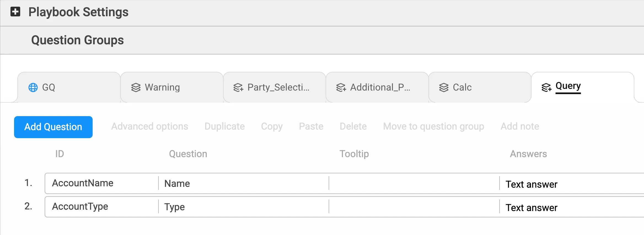Select the GQ tab
This screenshot has width=644, height=235.
pyautogui.click(x=49, y=88)
